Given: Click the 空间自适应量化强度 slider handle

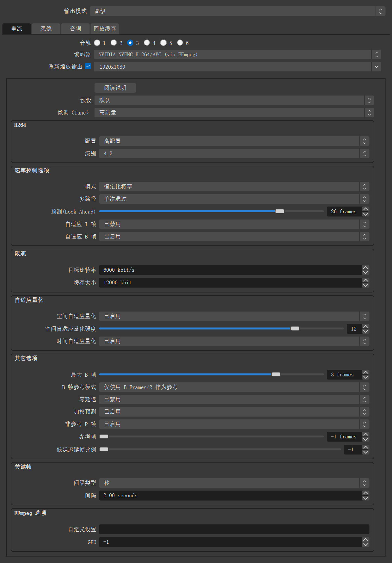Looking at the screenshot, I should coord(295,328).
